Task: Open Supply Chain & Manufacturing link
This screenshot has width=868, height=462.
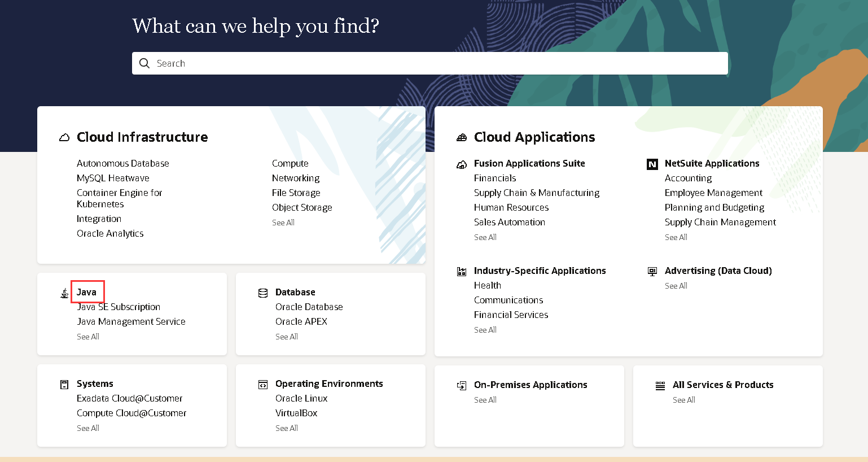Action: pyautogui.click(x=537, y=193)
